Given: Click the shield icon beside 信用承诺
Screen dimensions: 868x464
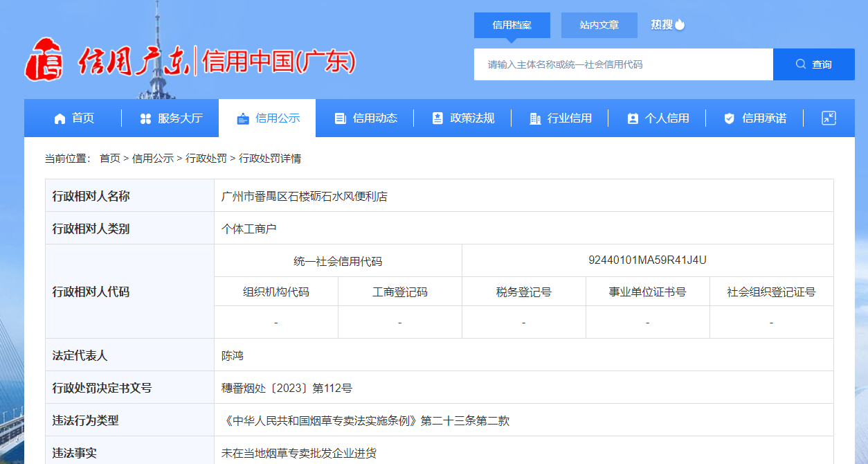Looking at the screenshot, I should point(730,118).
